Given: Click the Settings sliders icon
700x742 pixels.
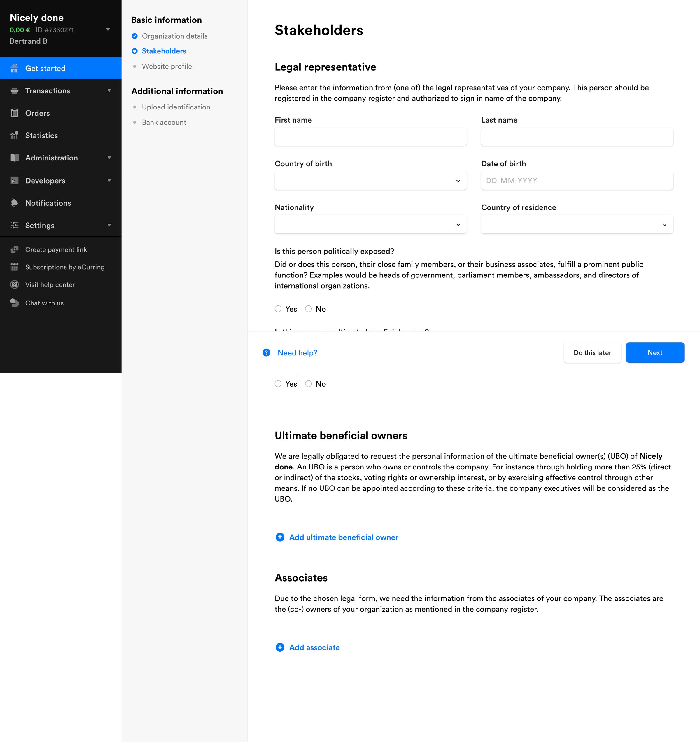Looking at the screenshot, I should click(15, 226).
